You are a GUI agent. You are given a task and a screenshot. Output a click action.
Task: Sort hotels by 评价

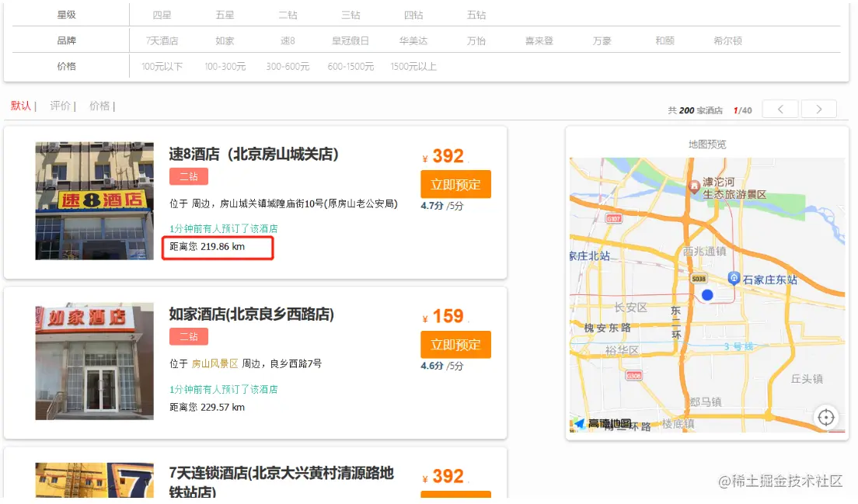click(60, 106)
